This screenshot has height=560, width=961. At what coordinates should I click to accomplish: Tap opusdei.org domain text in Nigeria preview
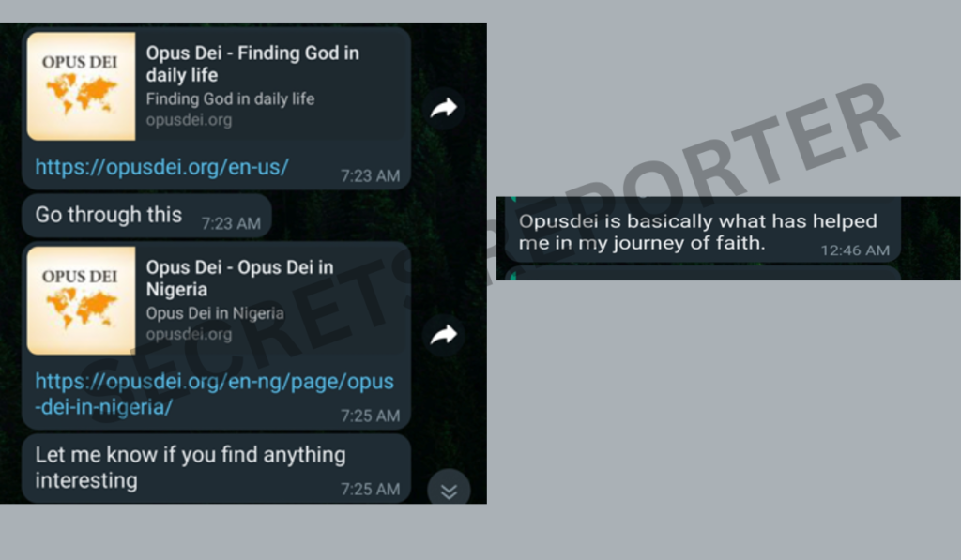coord(189,335)
